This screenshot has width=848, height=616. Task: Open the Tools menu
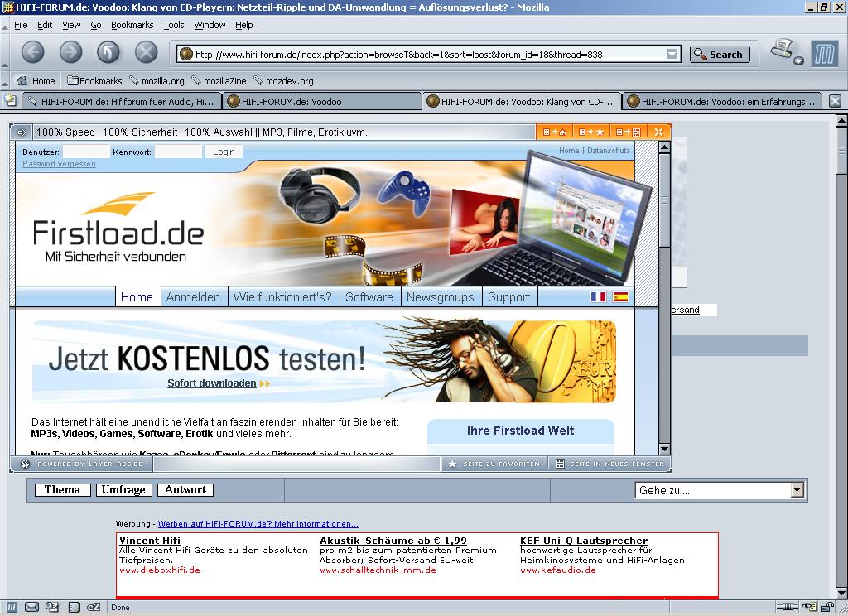[174, 25]
